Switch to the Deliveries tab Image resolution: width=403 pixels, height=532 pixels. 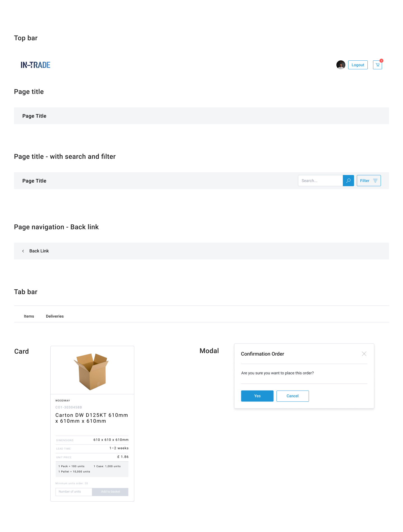click(55, 316)
